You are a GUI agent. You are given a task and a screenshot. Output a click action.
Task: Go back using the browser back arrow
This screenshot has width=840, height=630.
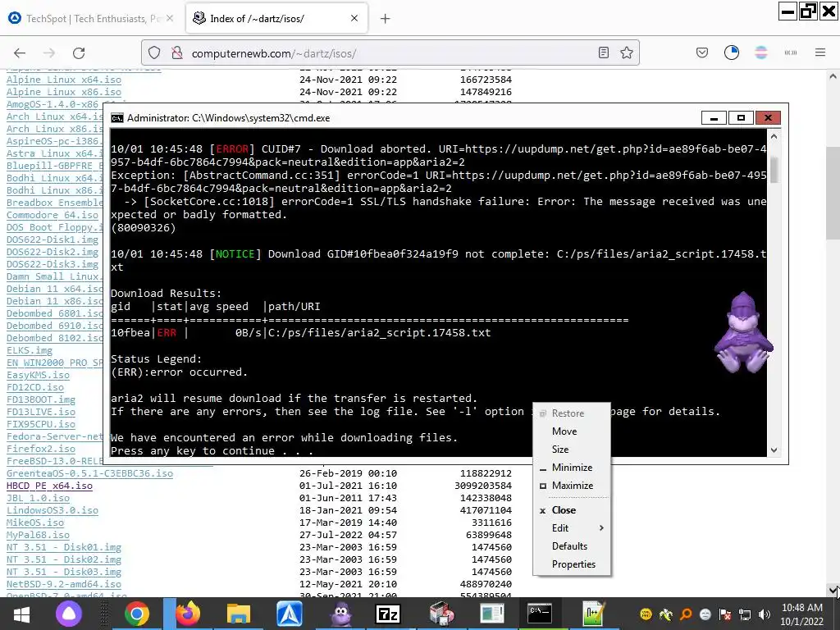[20, 53]
